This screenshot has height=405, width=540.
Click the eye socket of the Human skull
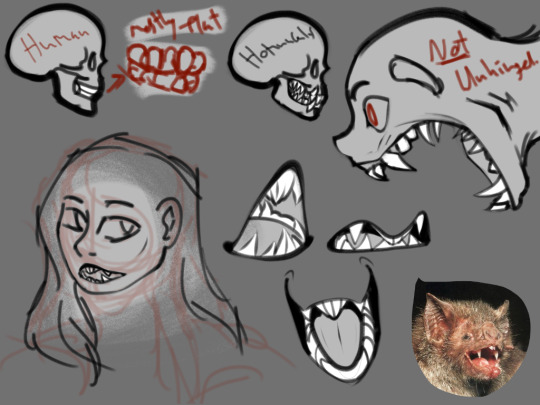click(92, 62)
